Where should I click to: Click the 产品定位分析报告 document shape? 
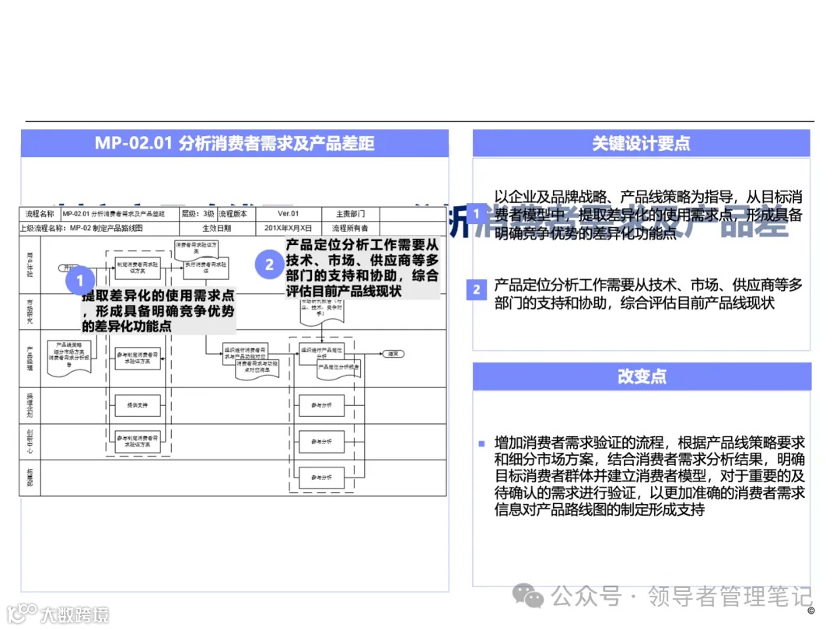tap(338, 368)
